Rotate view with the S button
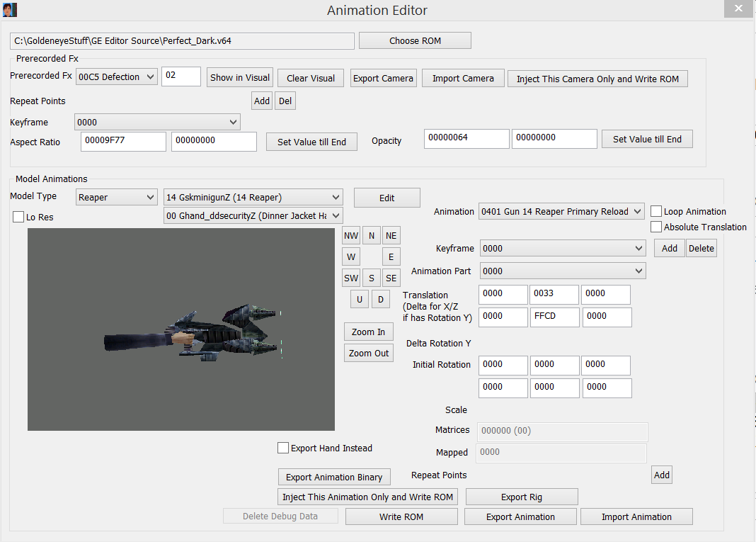 [371, 278]
